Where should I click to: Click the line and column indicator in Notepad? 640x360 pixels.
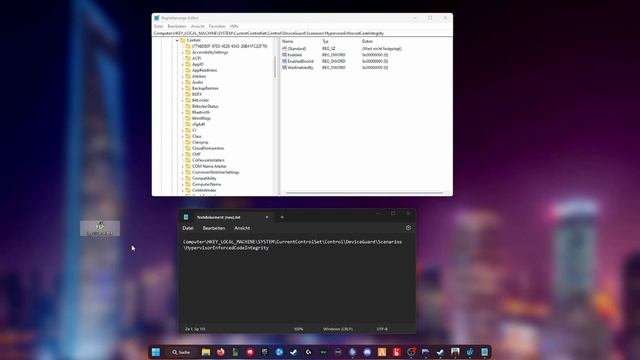(195, 329)
